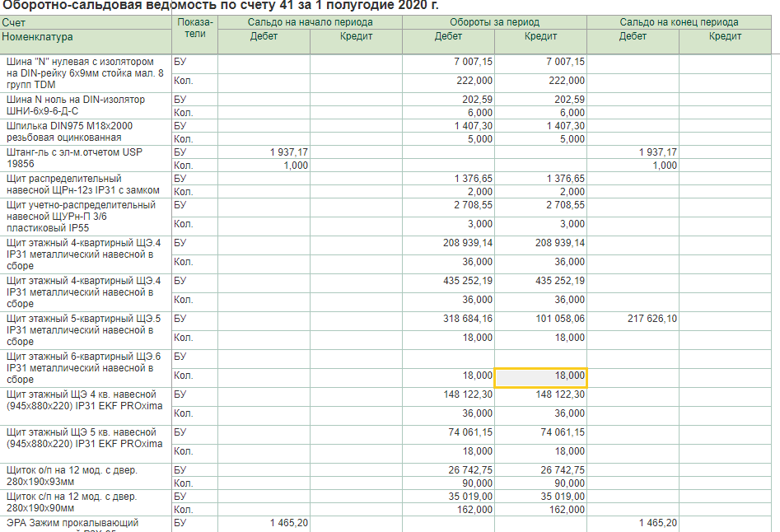Click the 222,000 debit quantity cell
The image size is (780, 532).
[x=474, y=81]
